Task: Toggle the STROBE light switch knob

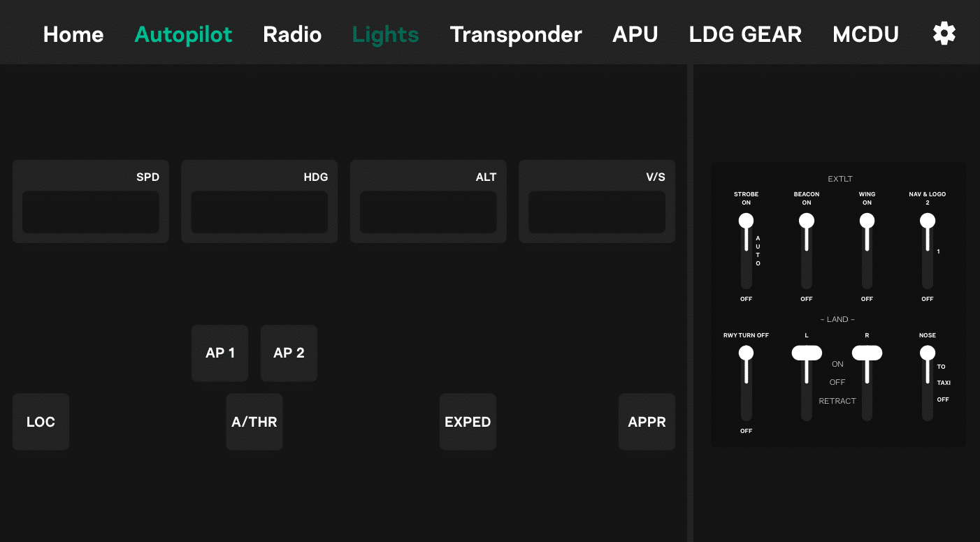Action: (747, 221)
